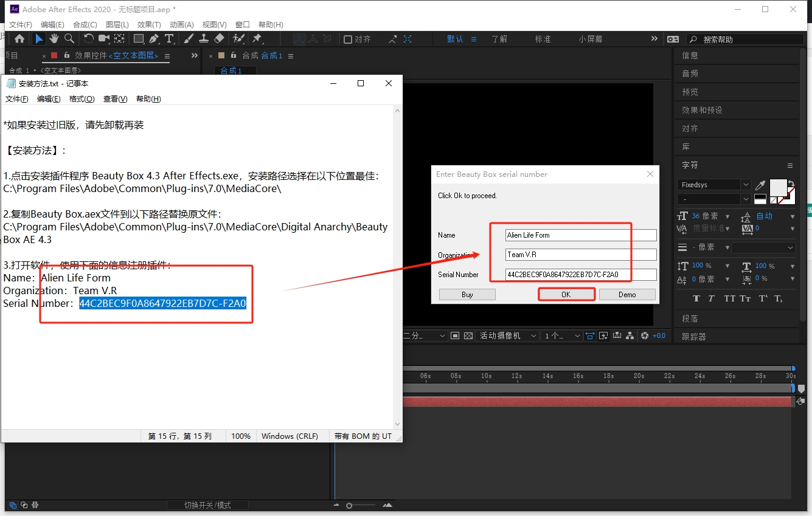Toggle pixel aspect ratio correction
Screen dimensions: 812x516
589,335
